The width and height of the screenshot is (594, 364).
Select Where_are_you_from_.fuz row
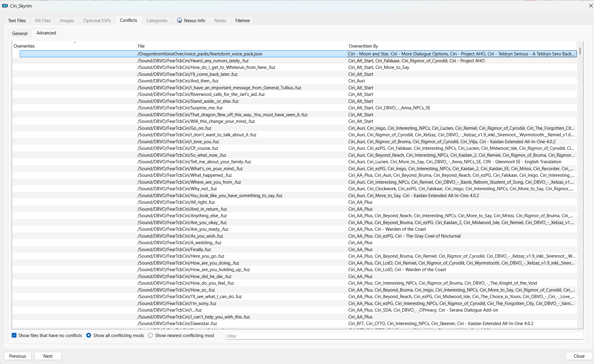tap(294, 182)
